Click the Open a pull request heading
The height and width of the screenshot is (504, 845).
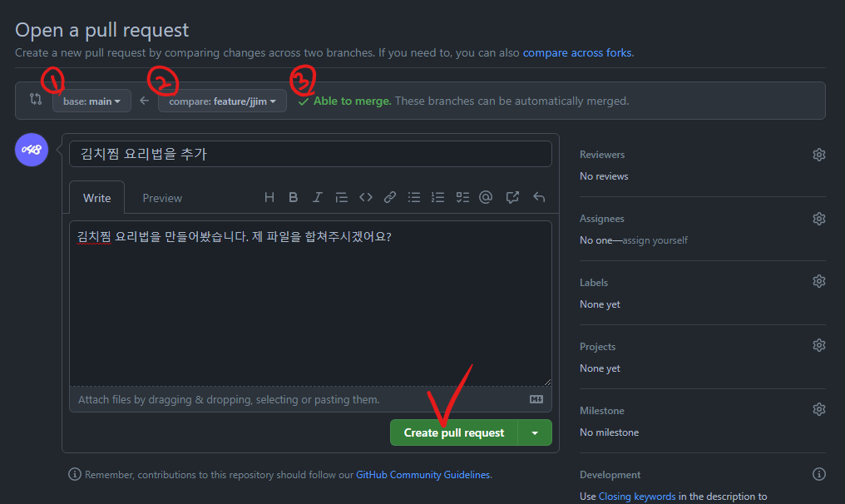coord(101,30)
